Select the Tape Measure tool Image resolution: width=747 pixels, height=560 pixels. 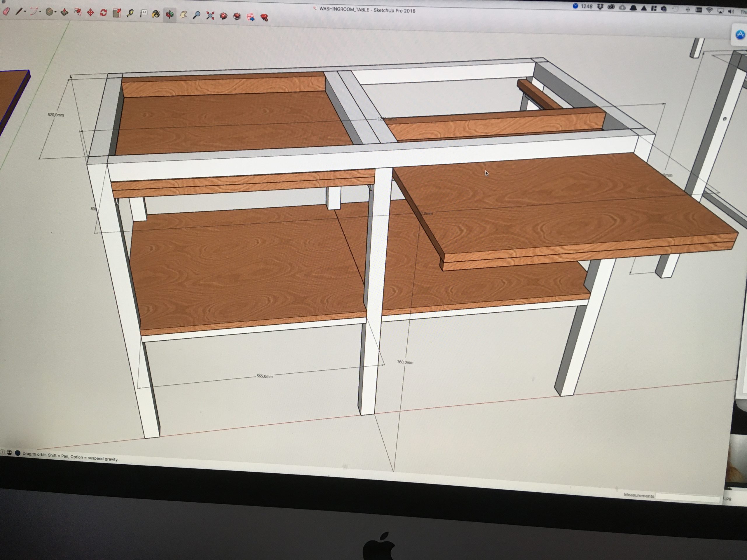pos(130,13)
